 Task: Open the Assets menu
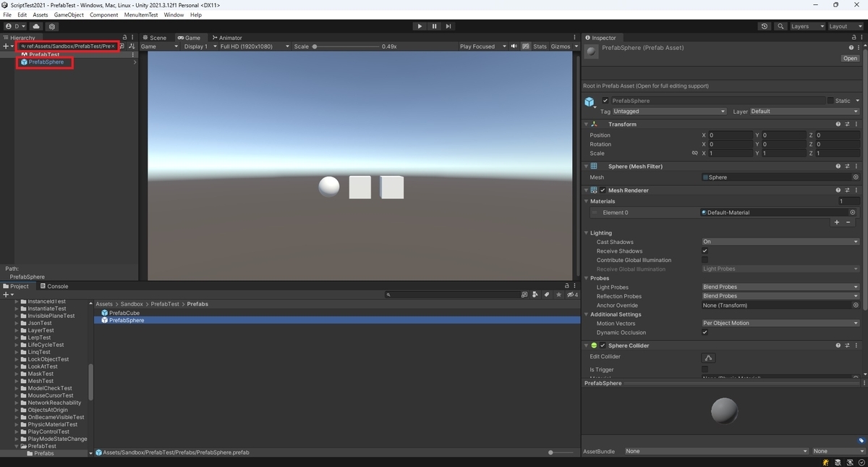41,14
